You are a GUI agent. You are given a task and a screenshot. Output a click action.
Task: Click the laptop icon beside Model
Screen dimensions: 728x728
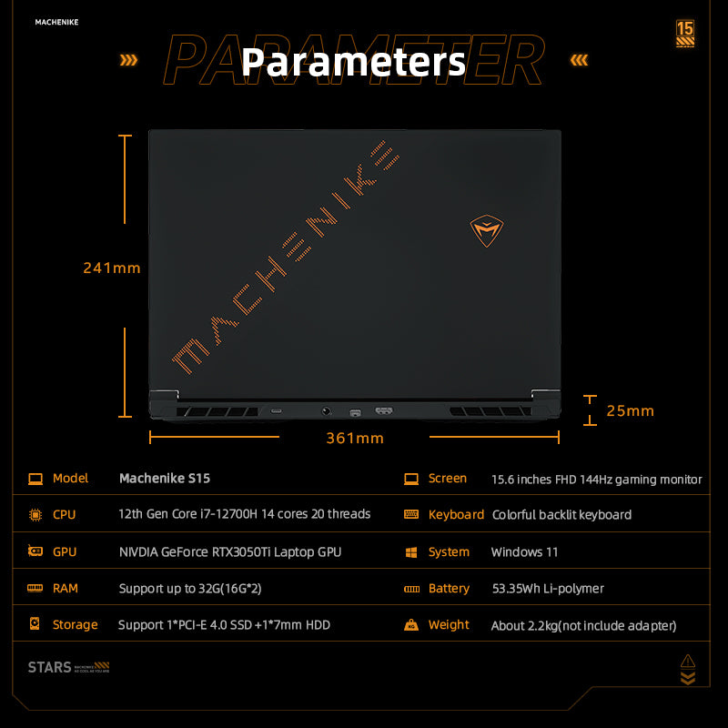coord(35,479)
